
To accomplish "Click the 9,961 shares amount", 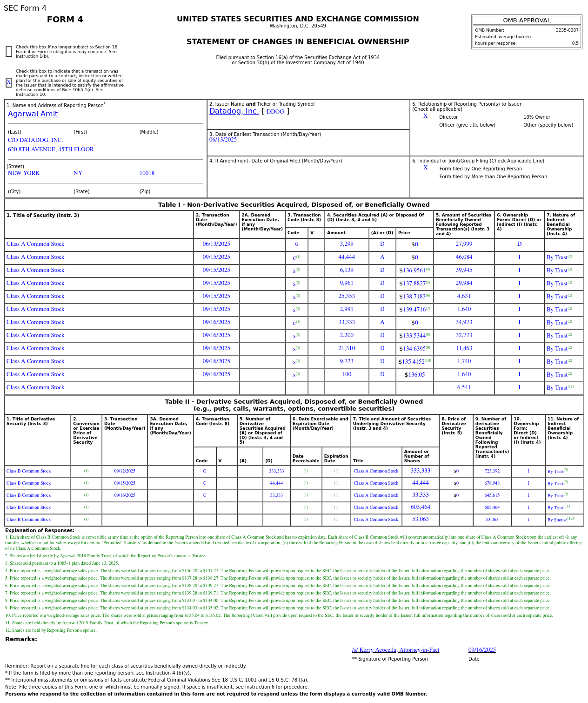I will click(347, 283).
